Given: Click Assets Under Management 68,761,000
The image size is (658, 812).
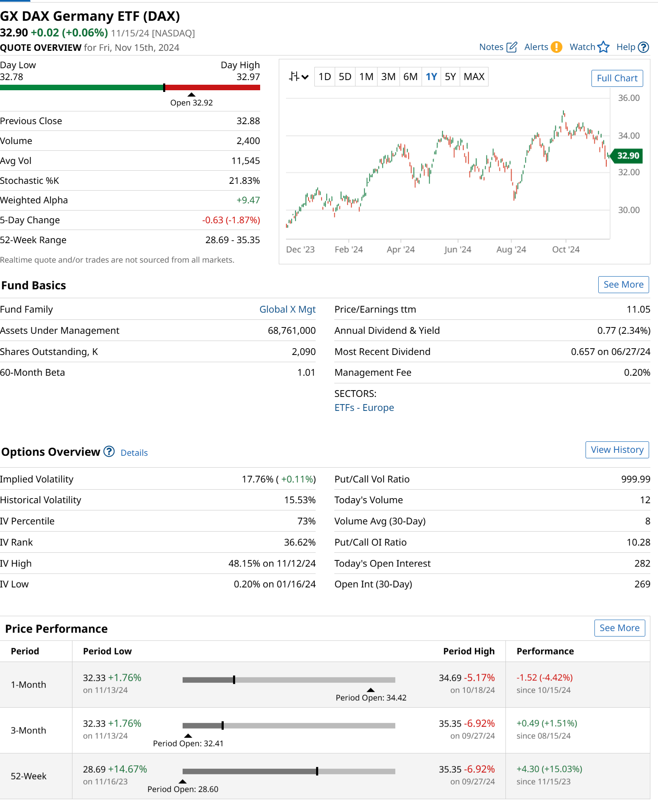Looking at the screenshot, I should (292, 331).
